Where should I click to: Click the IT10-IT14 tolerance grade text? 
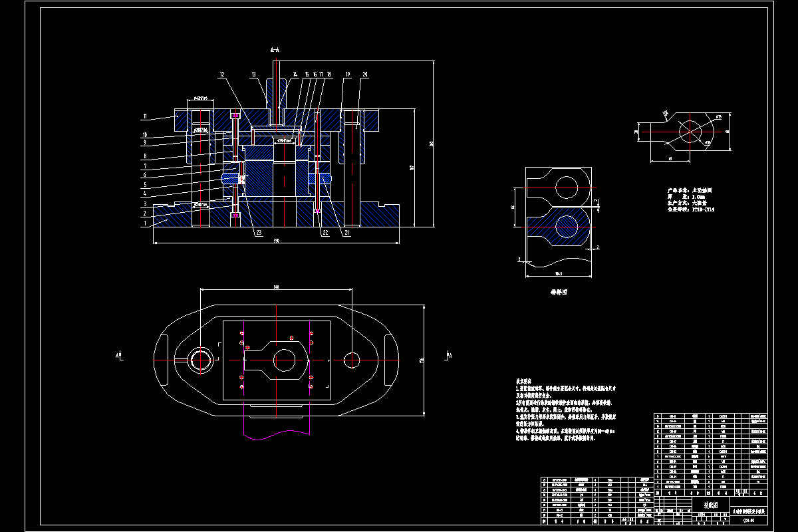pos(704,209)
